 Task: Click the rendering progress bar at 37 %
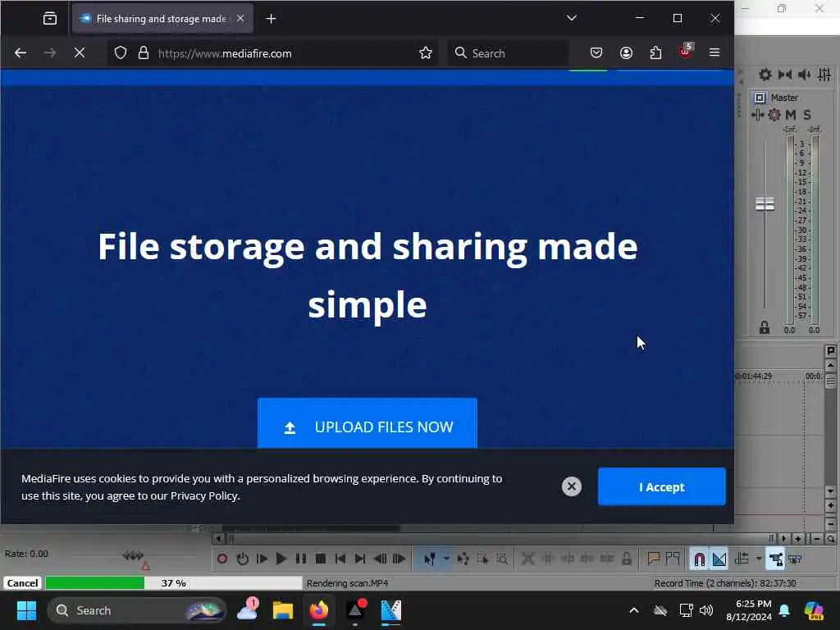(174, 583)
